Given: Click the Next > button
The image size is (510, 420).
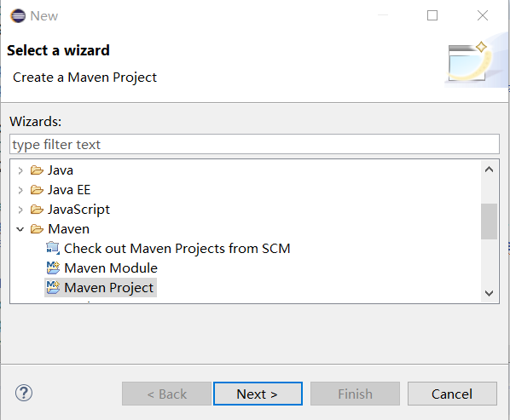Looking at the screenshot, I should pos(258,394).
